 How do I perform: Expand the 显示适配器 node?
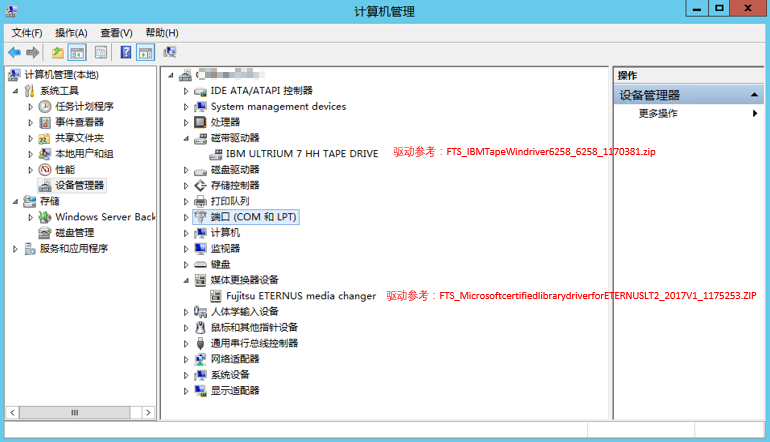click(x=186, y=391)
